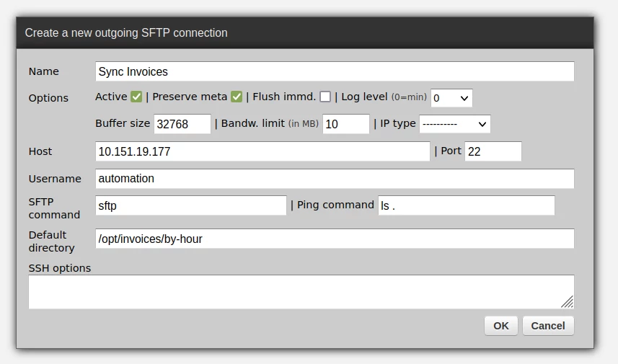Click the Username field containing automation
The image size is (618, 364).
(335, 179)
